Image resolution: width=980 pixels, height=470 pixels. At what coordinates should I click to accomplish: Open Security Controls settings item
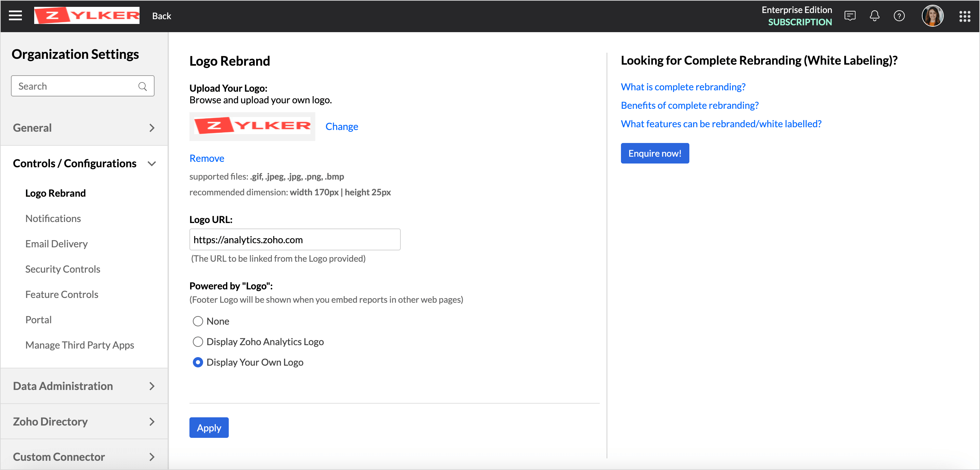63,269
